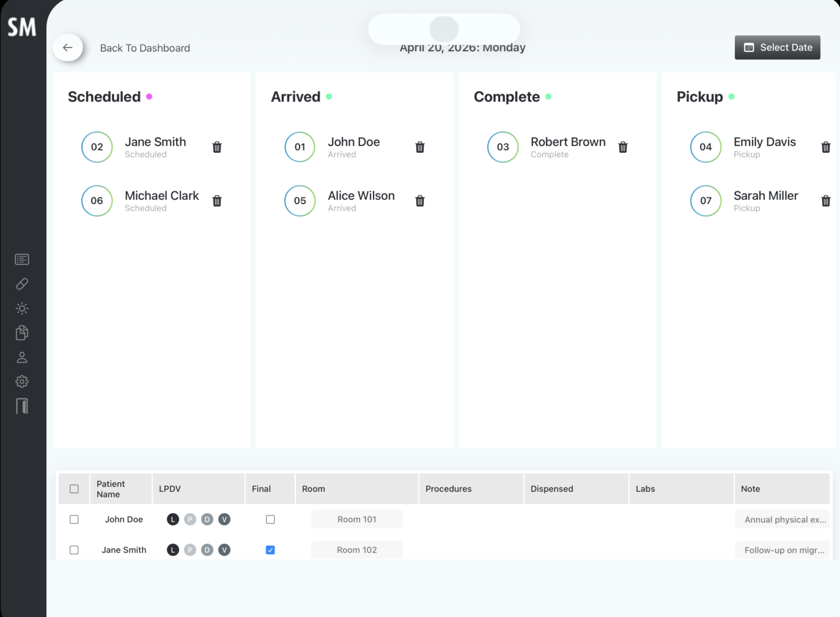Check the Final box for John Doe
840x617 pixels.
(270, 519)
